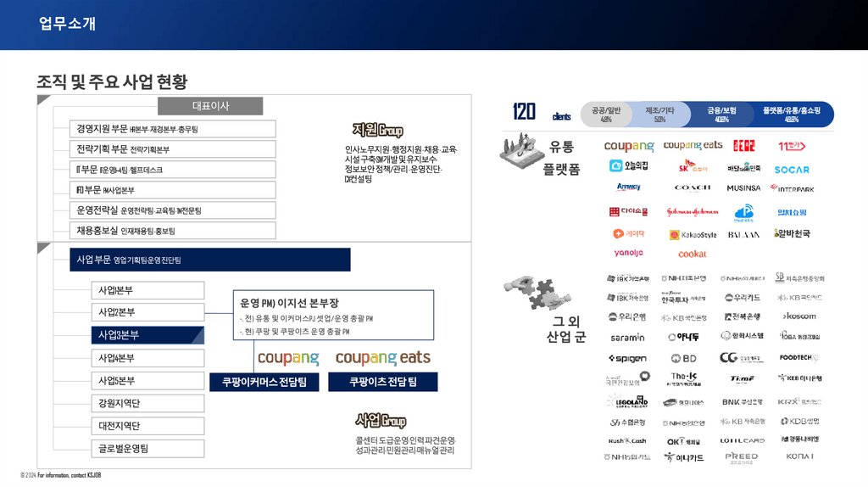Click the 조직 및 주요 사업 현황 heading

coord(112,82)
